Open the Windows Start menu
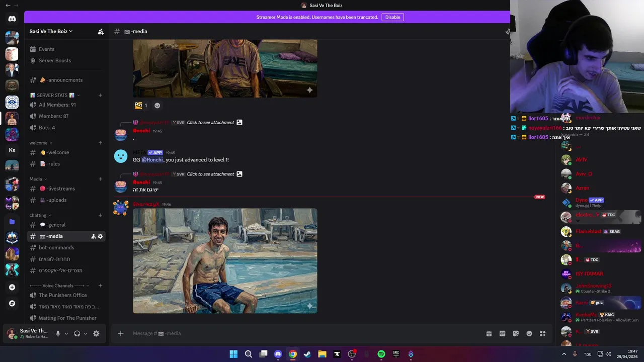The image size is (644, 362). pyautogui.click(x=233, y=354)
